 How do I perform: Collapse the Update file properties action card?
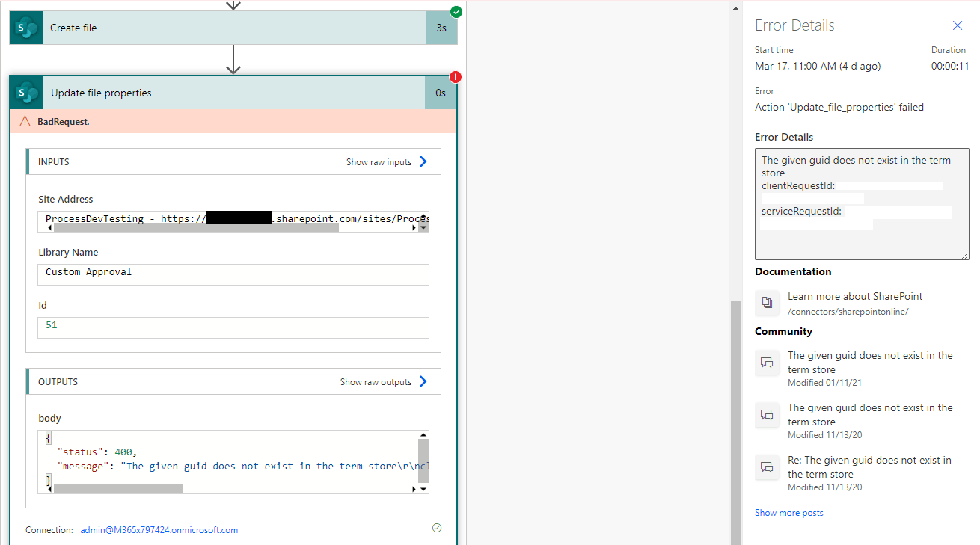pos(224,92)
